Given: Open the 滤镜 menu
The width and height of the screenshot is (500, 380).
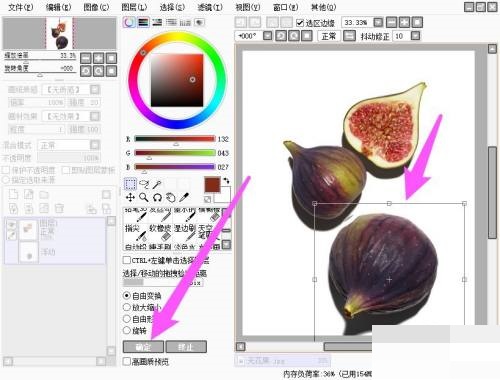Looking at the screenshot, I should (x=210, y=7).
